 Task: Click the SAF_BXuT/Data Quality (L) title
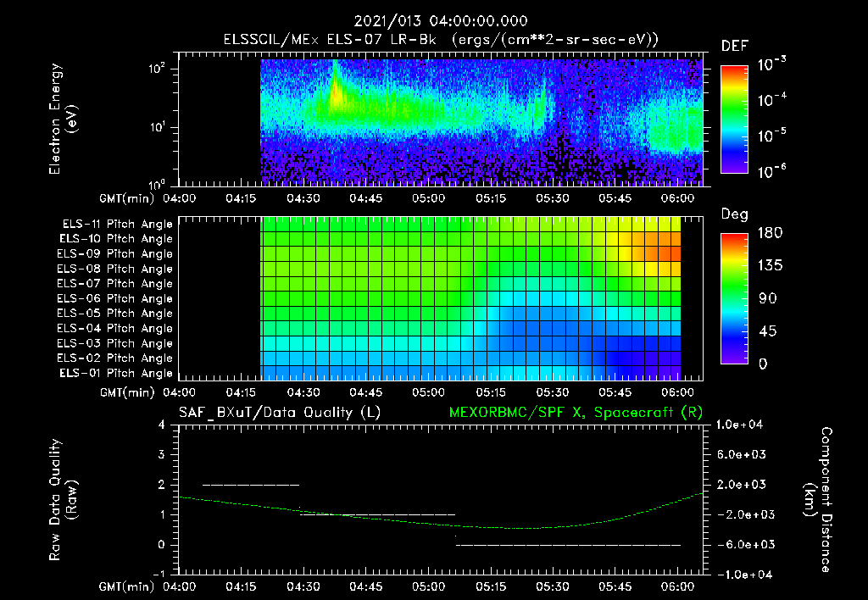point(280,413)
